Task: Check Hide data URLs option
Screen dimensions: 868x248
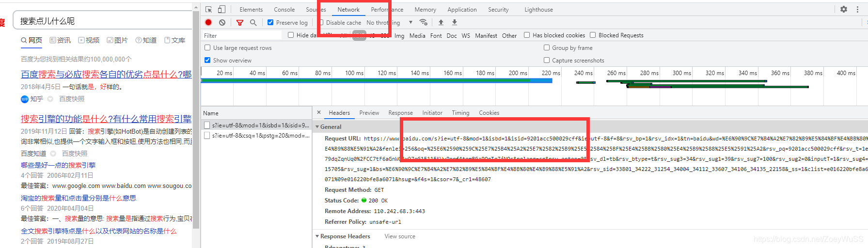Action: (x=291, y=35)
